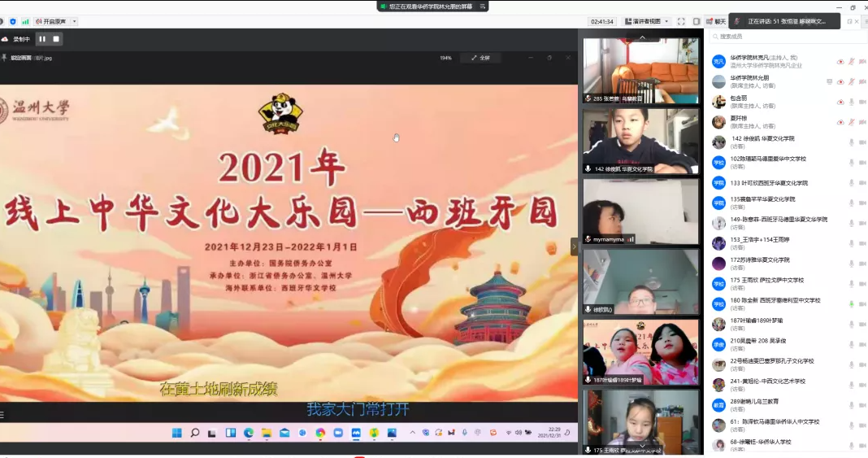868x458 pixels.
Task: Click the search magnifier in the shared screen taskbar
Action: [195, 433]
